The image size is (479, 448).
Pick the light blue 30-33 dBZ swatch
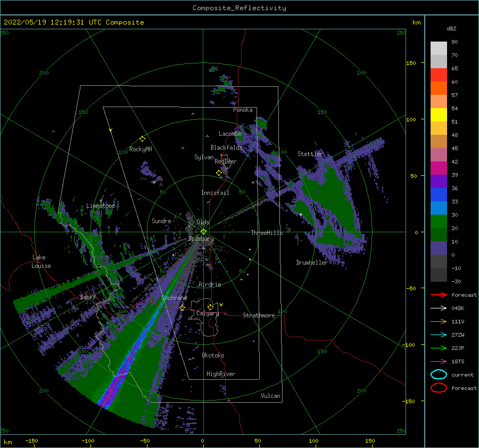click(x=439, y=208)
